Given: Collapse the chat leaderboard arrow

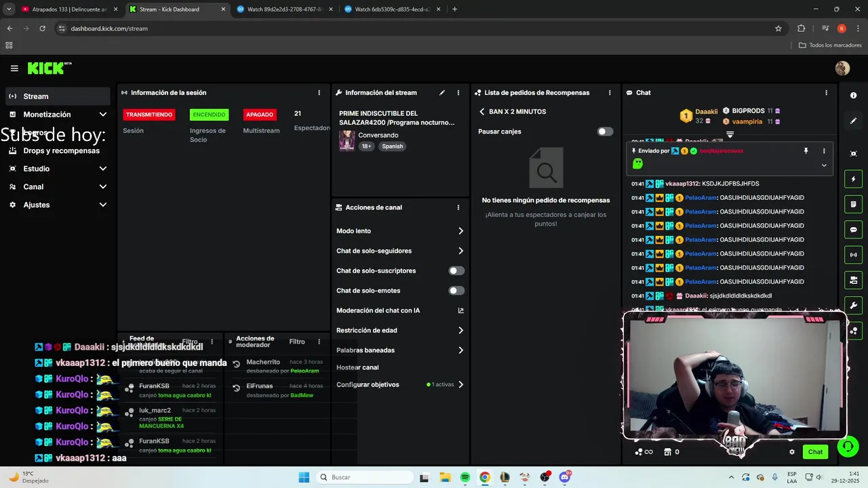Looking at the screenshot, I should (730, 134).
